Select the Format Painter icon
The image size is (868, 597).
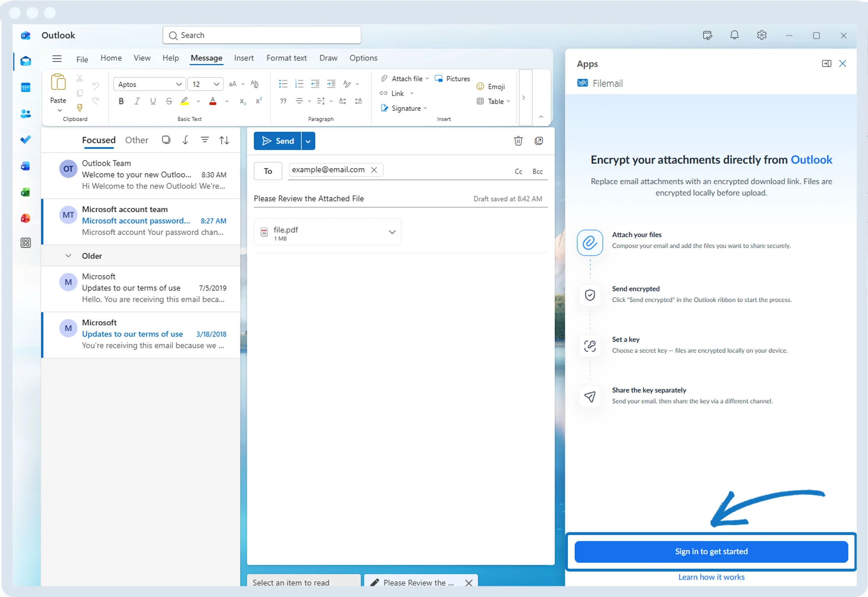tap(80, 108)
